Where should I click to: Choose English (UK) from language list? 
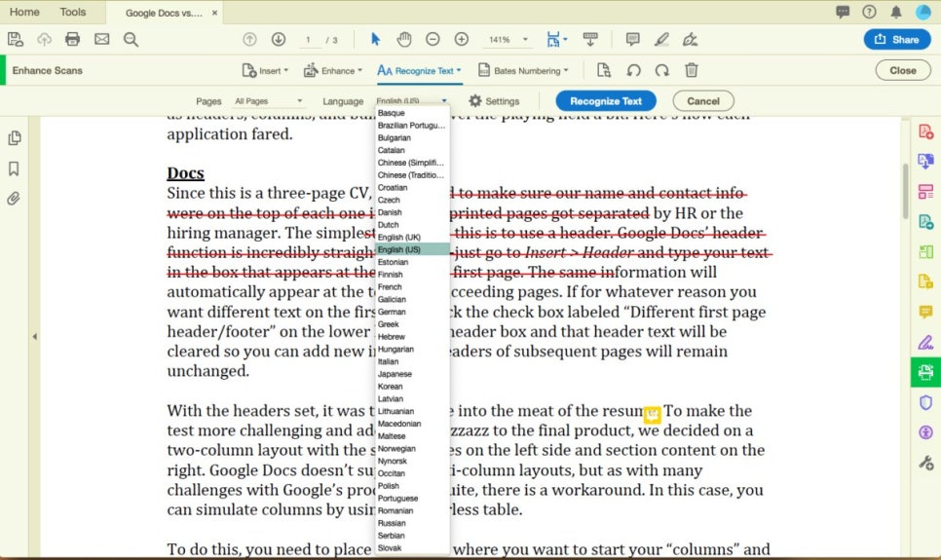[412, 237]
